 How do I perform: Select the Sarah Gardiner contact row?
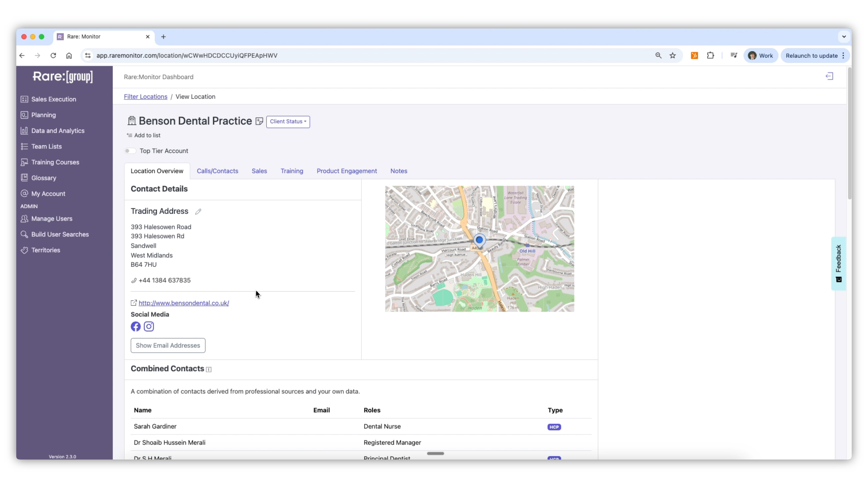pyautogui.click(x=361, y=426)
